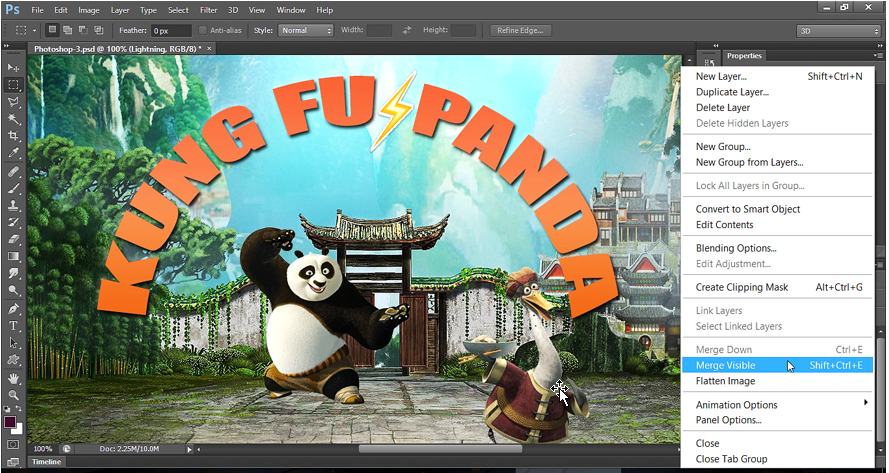Screen dimensions: 889x473
Task: Click the foreground color swatch
Action: tap(10, 421)
